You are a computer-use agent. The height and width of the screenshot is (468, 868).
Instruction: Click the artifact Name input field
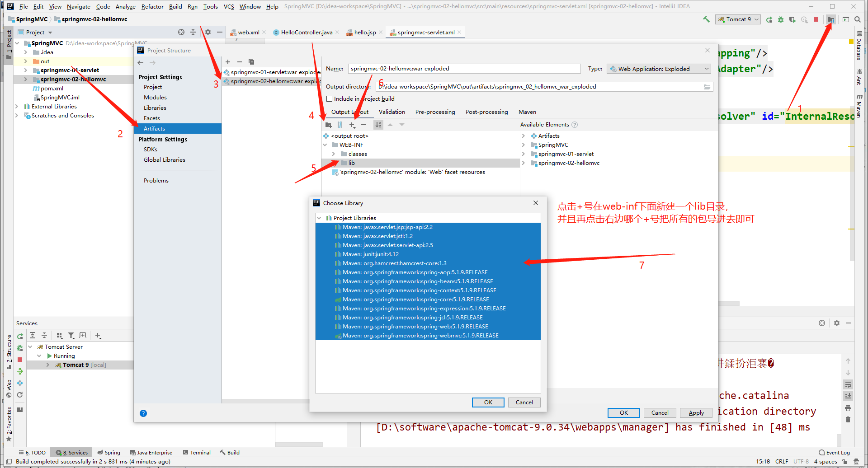pos(464,69)
